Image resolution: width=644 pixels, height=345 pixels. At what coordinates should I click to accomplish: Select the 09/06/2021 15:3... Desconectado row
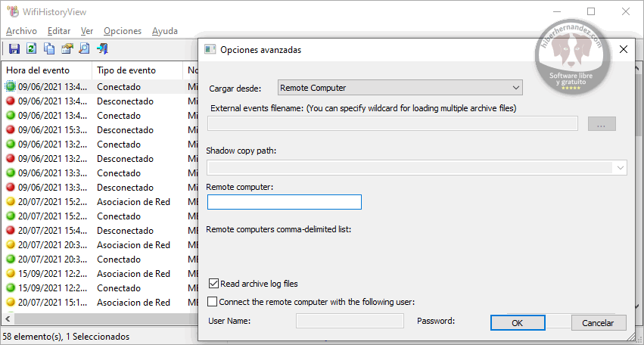pos(101,130)
